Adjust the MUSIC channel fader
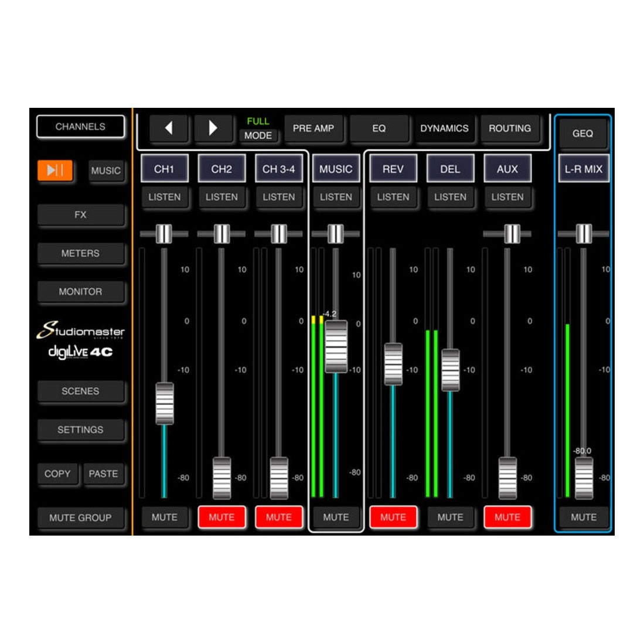The image size is (644, 644). click(x=336, y=347)
